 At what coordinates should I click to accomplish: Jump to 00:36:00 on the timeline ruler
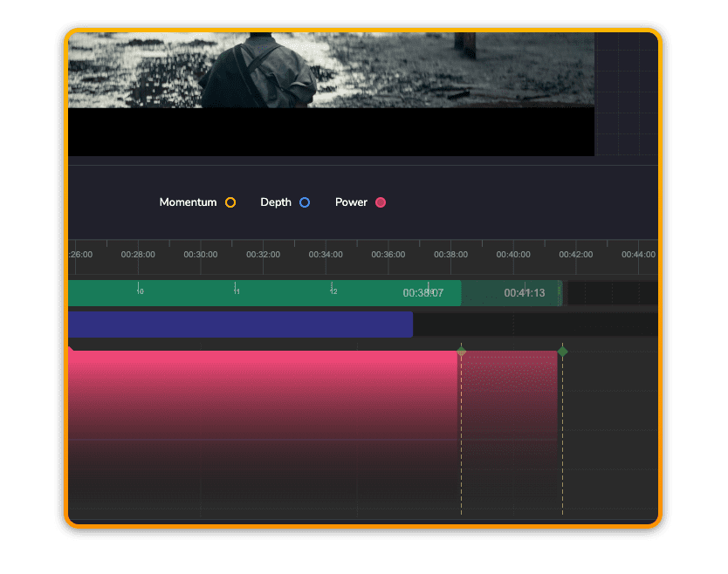coord(388,255)
